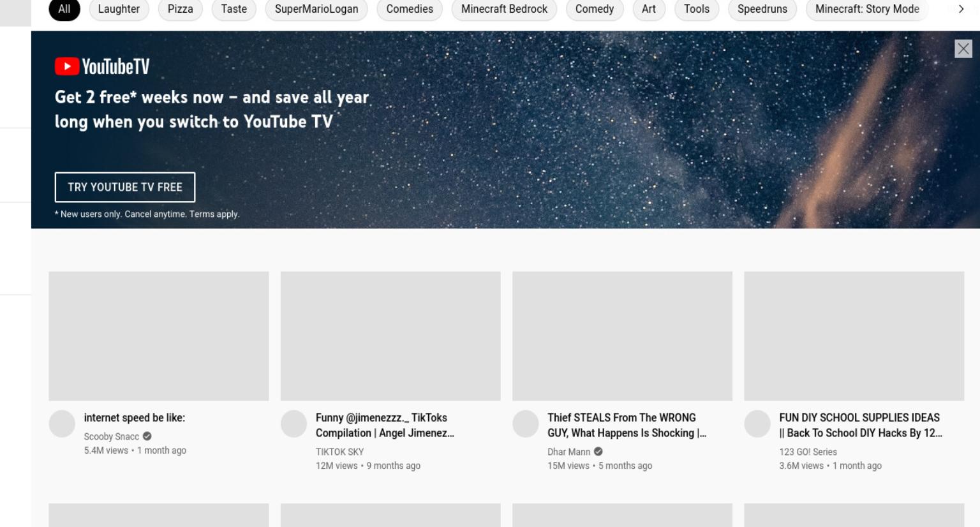The height and width of the screenshot is (527, 980).
Task: Click 'Get 2 free* weeks now' headline
Action: point(212,109)
